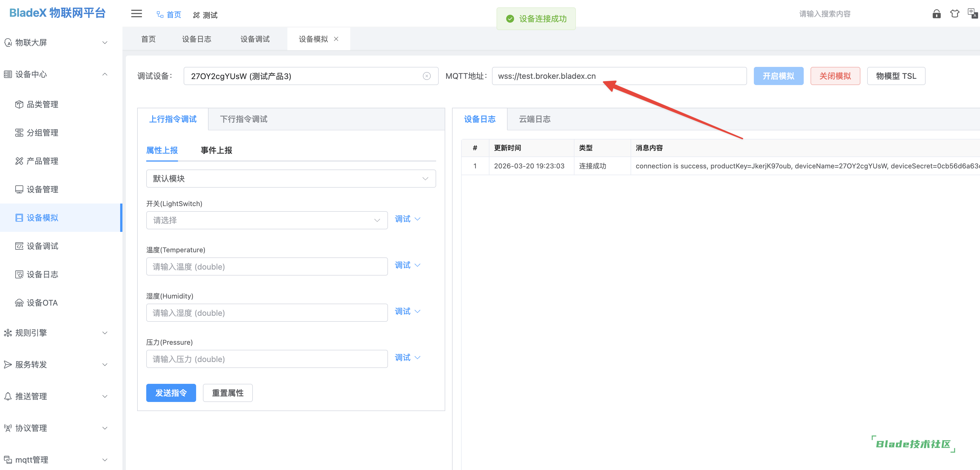Click the MQTT address input field

point(619,76)
